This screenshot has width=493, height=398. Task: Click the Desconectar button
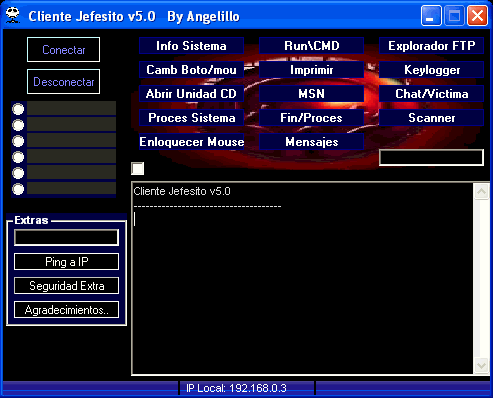[63, 82]
